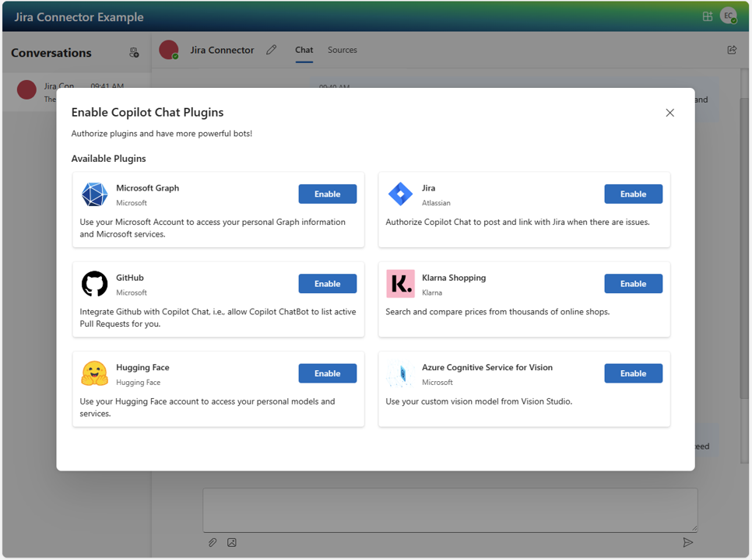Click the 'GitHub' plugin title

tap(129, 278)
